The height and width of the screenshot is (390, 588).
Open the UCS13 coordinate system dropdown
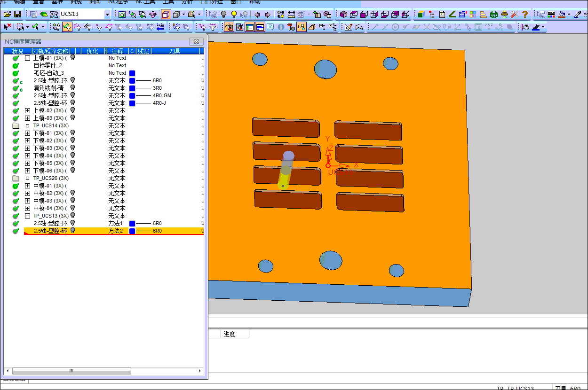click(x=107, y=15)
